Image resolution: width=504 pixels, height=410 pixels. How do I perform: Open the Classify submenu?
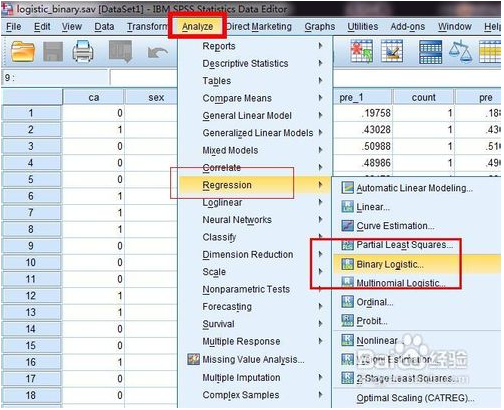[255, 237]
